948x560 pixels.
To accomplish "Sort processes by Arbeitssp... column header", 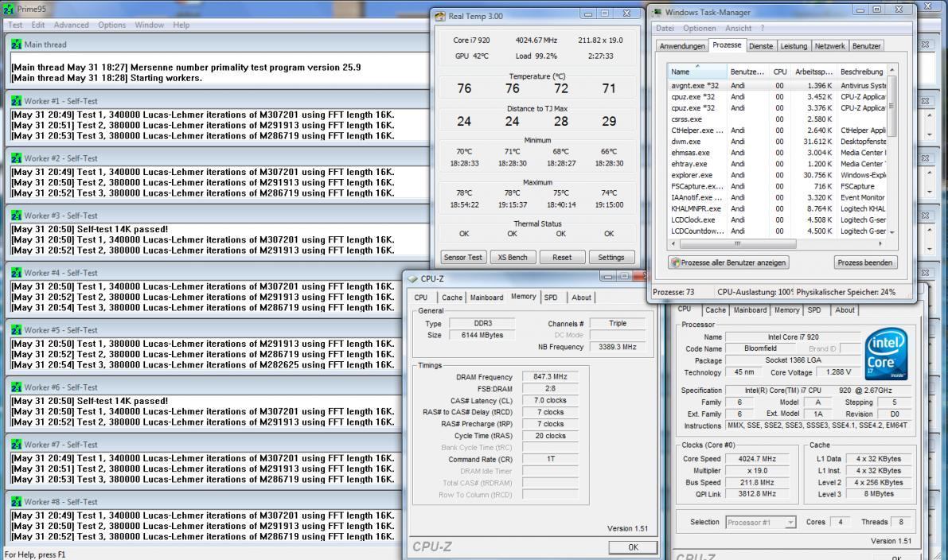I will coord(813,72).
